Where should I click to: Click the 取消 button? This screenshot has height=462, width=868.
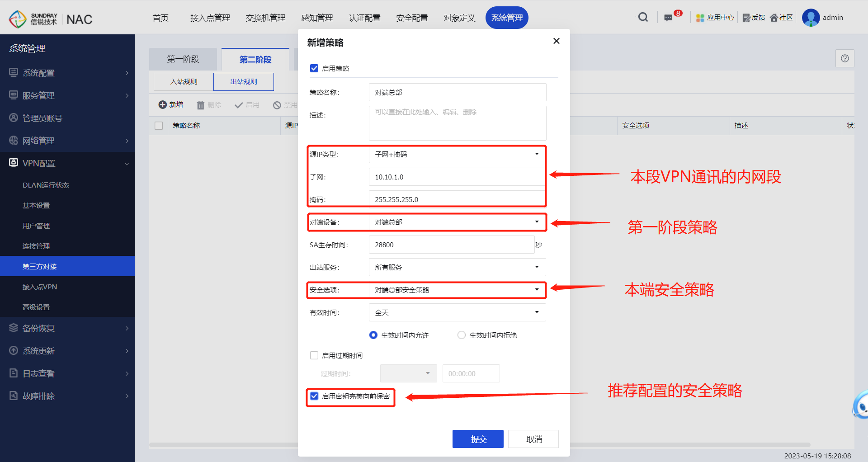pos(533,439)
